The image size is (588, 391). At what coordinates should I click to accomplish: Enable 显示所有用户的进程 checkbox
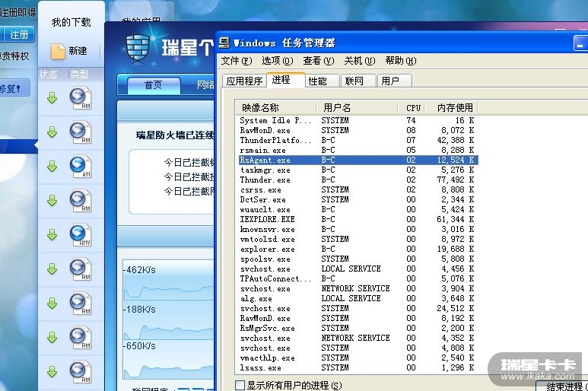(240, 385)
